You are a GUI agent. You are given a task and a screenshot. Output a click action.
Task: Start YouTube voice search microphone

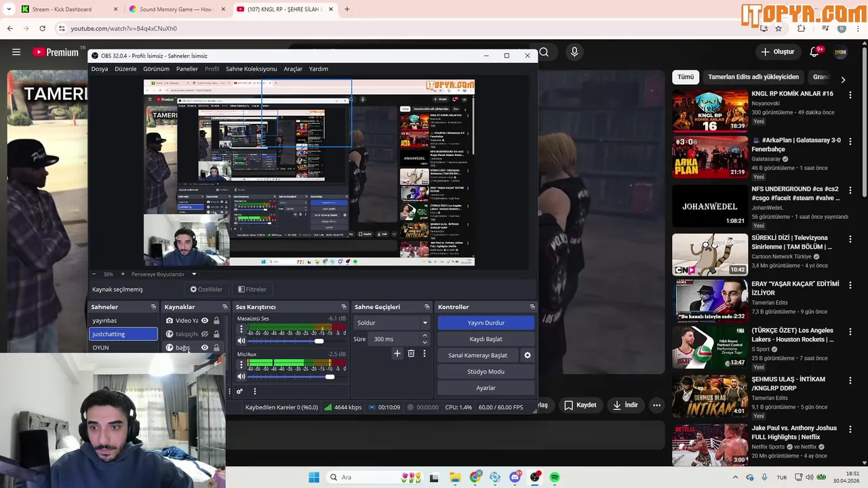[x=574, y=52]
